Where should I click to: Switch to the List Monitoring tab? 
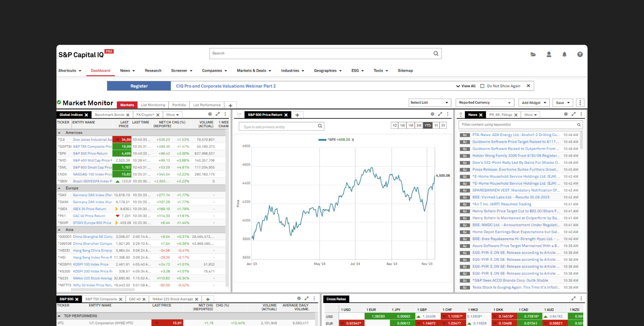click(x=153, y=105)
